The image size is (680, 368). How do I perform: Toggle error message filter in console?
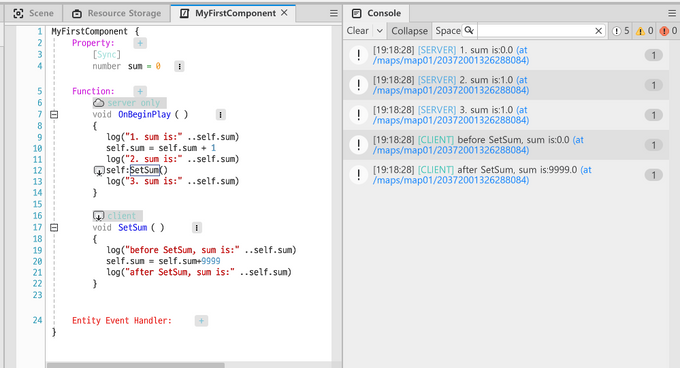point(668,31)
